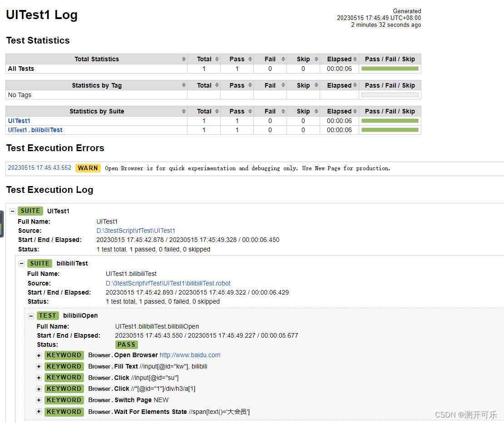The width and height of the screenshot is (504, 423).
Task: Click the 00:00:06.450 suite timing line
Action: coord(188,240)
